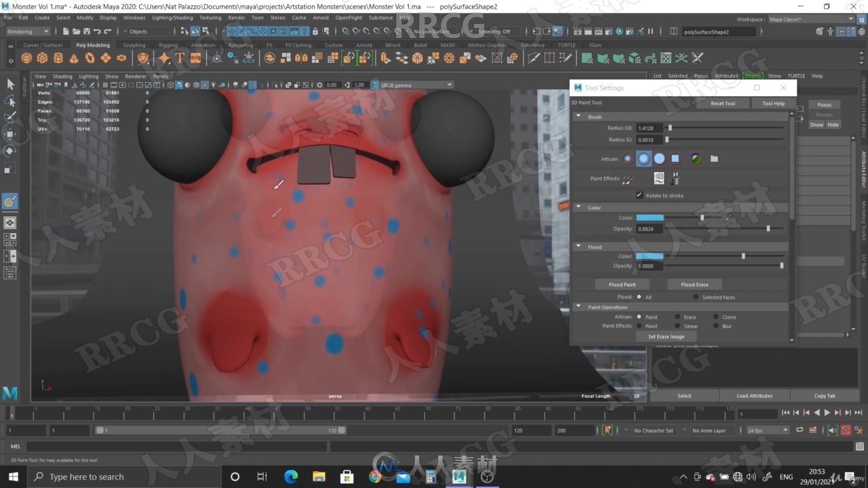This screenshot has width=868, height=488.
Task: Click the Load Attributes button
Action: [x=755, y=396]
